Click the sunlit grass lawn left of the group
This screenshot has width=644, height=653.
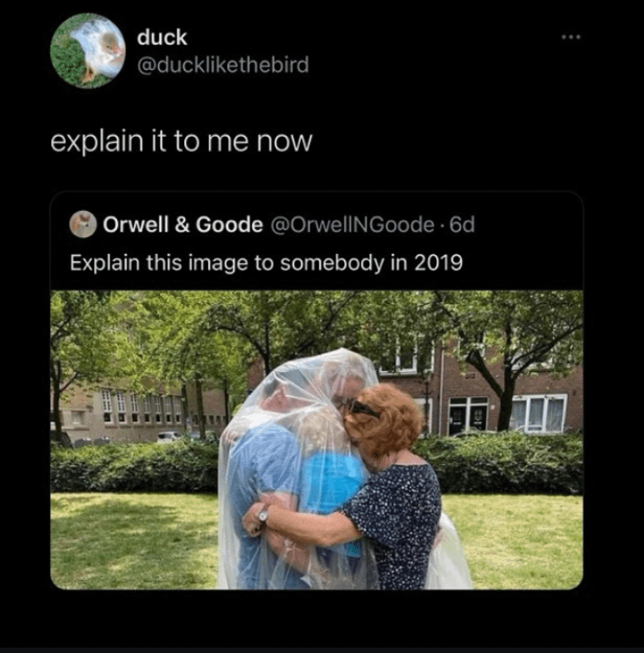133,539
